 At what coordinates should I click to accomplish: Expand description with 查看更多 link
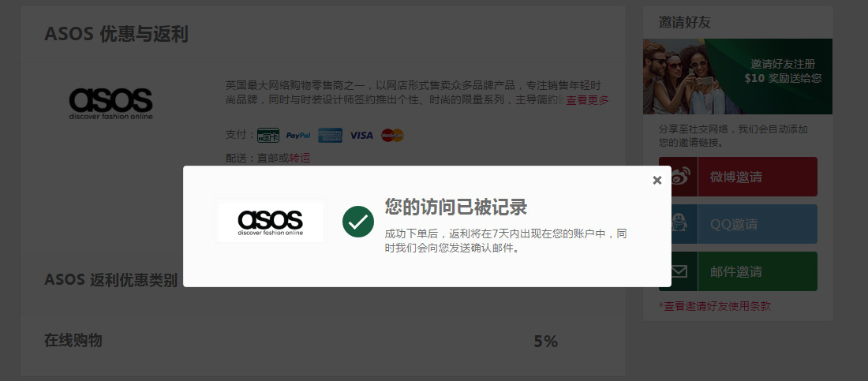[587, 100]
